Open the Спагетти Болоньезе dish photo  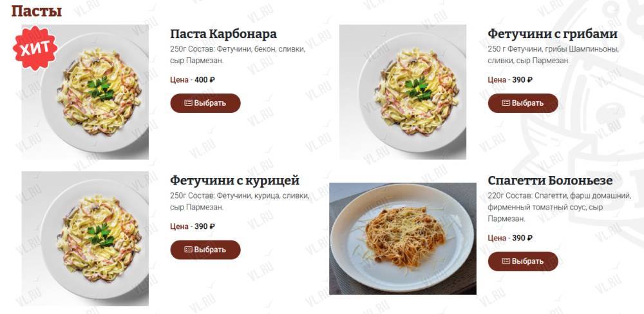tap(402, 239)
